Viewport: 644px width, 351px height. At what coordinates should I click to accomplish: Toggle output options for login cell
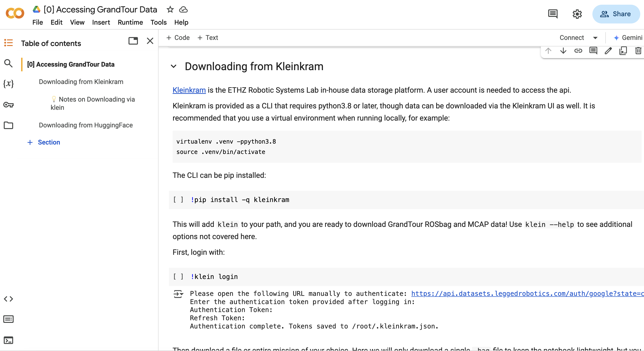(x=178, y=294)
